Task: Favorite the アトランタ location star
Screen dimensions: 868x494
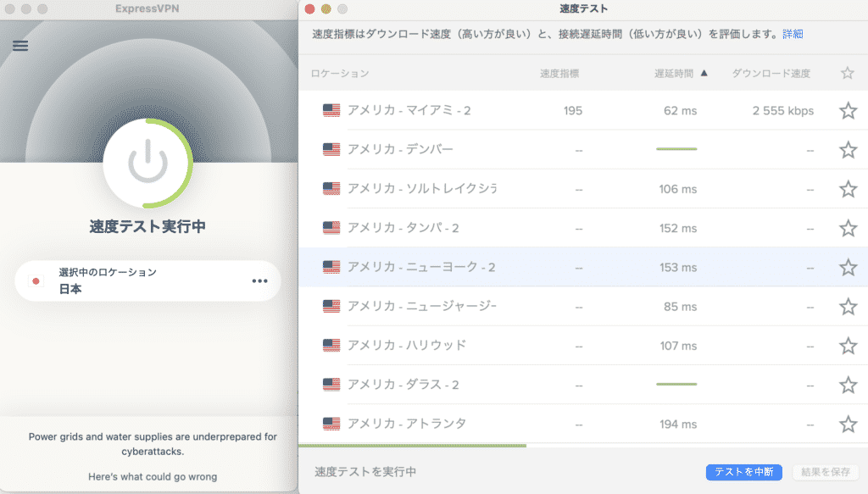Action: tap(848, 425)
